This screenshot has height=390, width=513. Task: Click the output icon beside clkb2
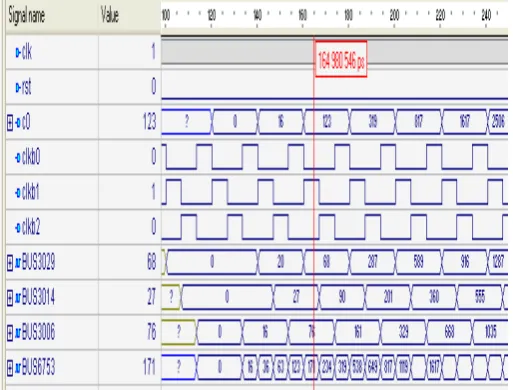click(18, 228)
